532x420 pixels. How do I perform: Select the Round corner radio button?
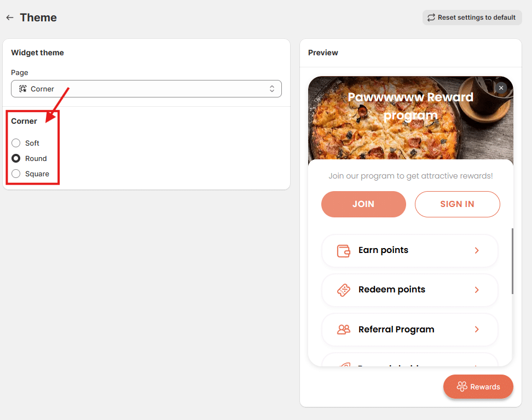pos(16,158)
